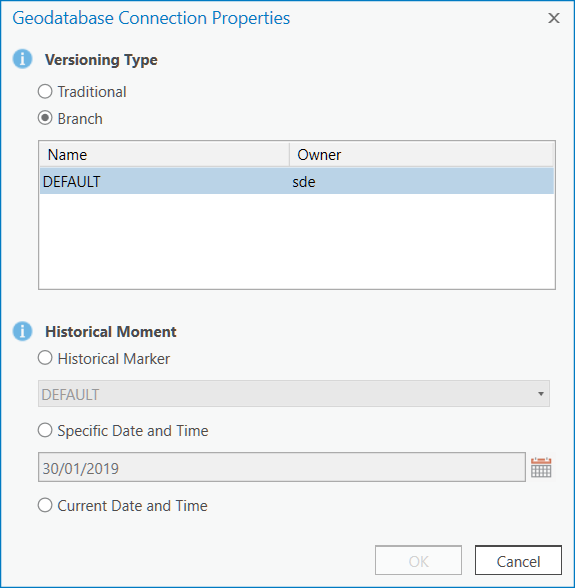Select the DEFAULT version row
575x588 pixels.
click(x=297, y=182)
